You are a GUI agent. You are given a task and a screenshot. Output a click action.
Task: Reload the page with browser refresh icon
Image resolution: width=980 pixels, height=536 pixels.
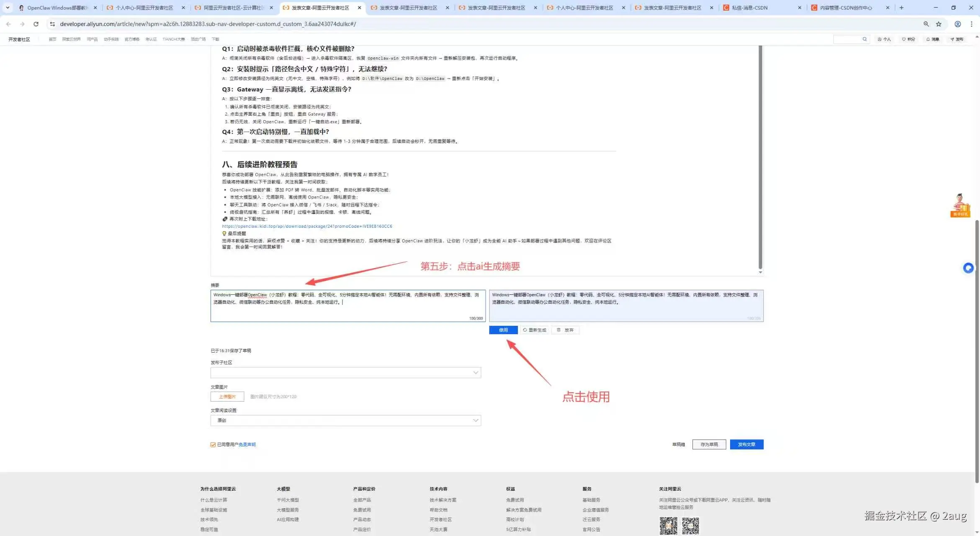click(36, 24)
